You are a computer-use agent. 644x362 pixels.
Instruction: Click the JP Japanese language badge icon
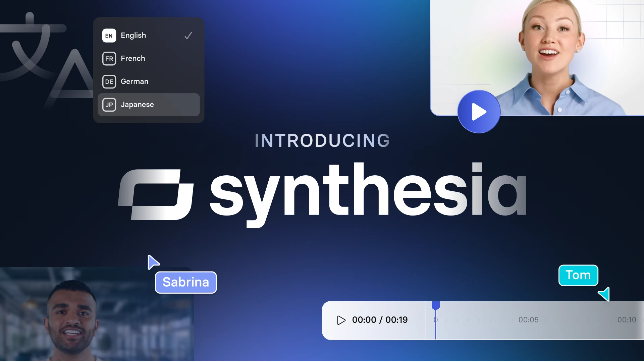[109, 104]
